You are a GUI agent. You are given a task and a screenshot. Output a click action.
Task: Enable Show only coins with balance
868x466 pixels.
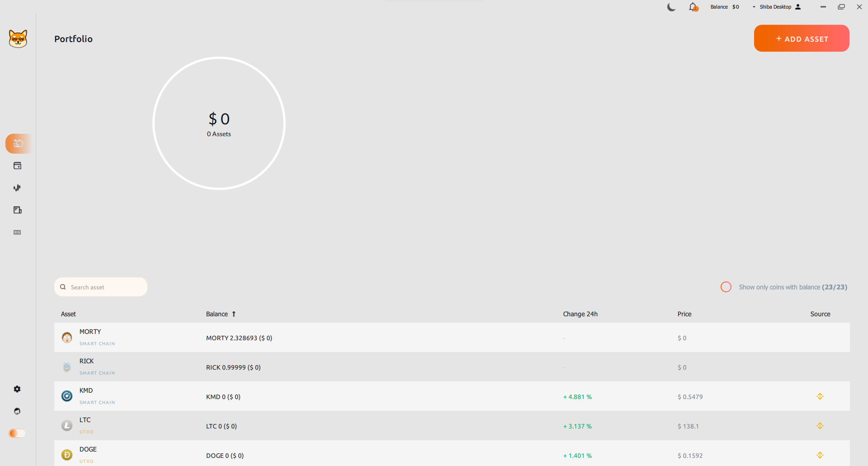pos(726,287)
